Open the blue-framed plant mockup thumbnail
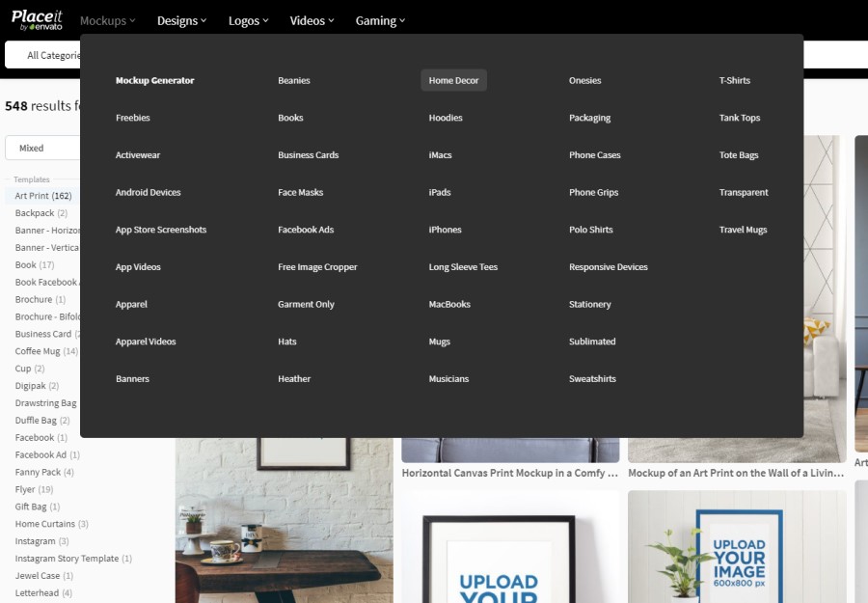Screen dimensions: 868x603 tap(738, 546)
